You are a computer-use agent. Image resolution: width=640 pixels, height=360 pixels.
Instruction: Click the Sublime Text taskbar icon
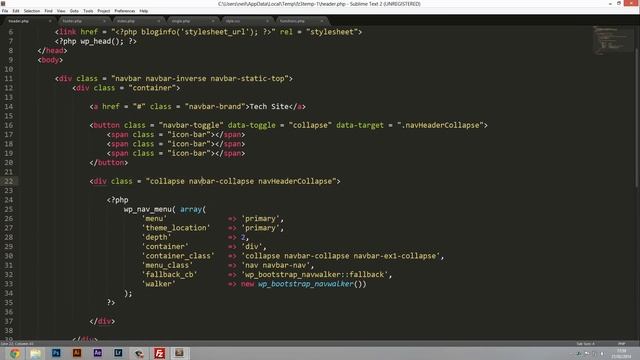tap(179, 353)
